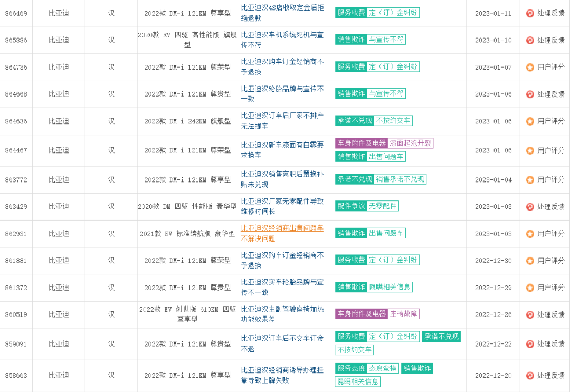Click the 处理反馈 icon in row 859091
The height and width of the screenshot is (392, 570).
(x=530, y=344)
